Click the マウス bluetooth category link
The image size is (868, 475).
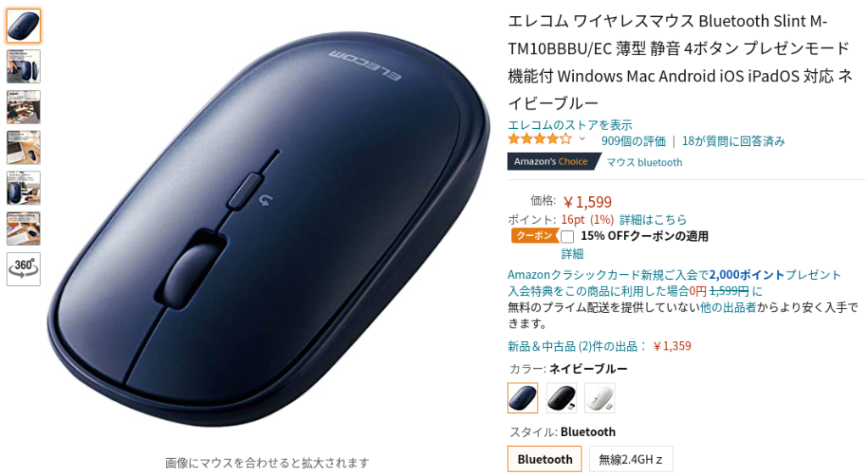point(644,162)
